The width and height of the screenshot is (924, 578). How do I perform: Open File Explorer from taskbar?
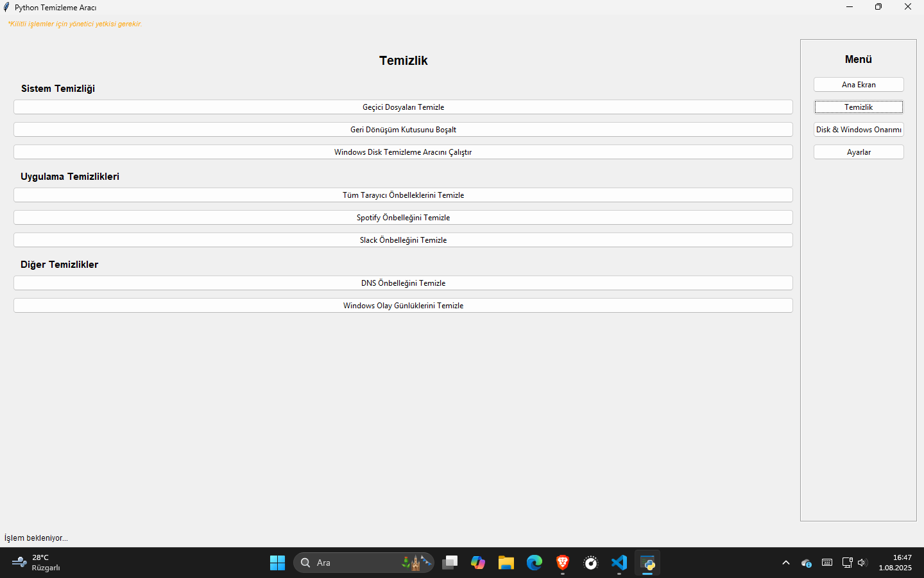506,563
